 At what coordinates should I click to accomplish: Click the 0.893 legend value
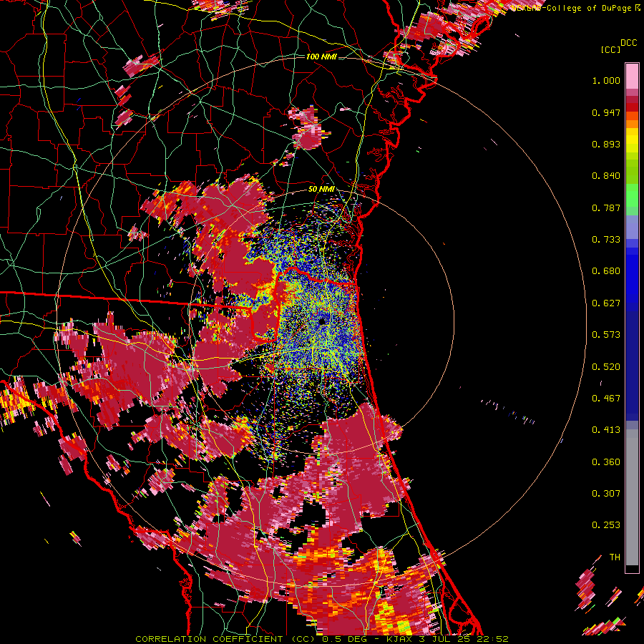[x=606, y=144]
